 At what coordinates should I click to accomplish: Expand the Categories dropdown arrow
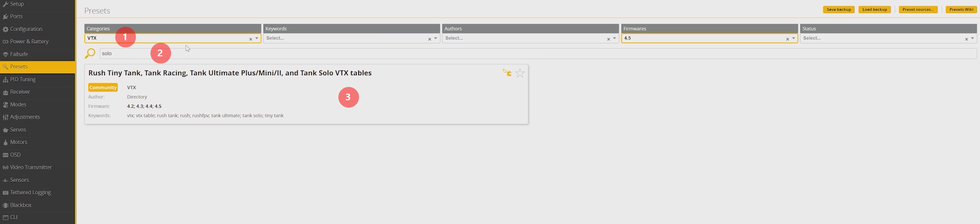pos(257,38)
